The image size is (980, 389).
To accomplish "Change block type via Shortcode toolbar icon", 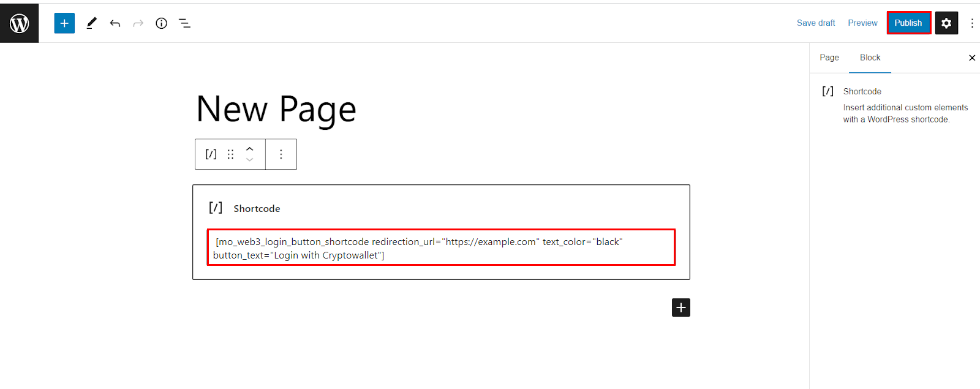I will click(x=211, y=154).
